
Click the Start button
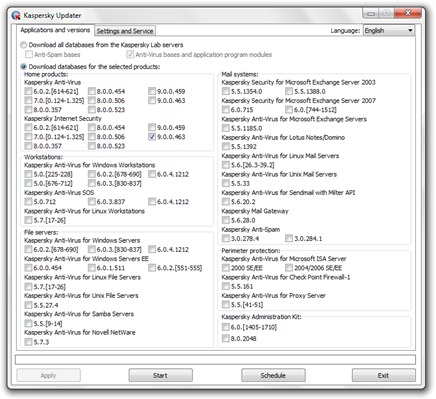pyautogui.click(x=161, y=375)
